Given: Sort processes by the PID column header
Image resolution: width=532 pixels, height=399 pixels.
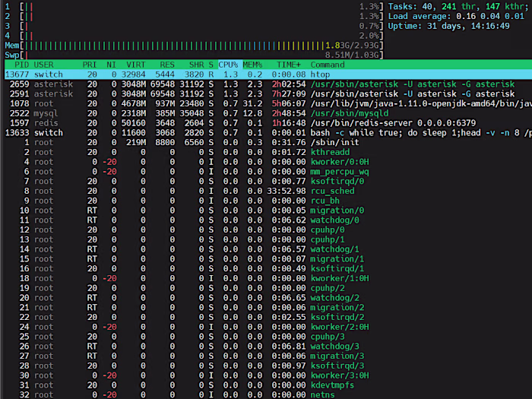Looking at the screenshot, I should 22,65.
